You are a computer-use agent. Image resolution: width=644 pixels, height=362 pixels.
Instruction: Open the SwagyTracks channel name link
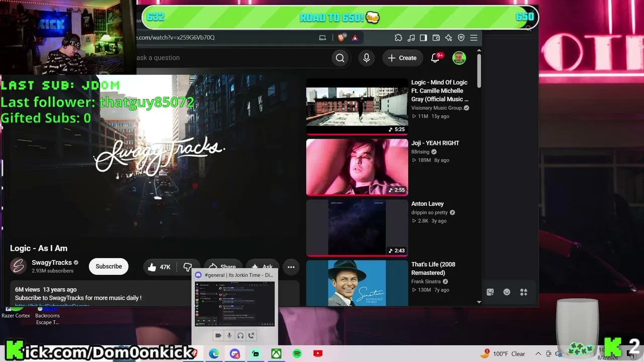pos(52,262)
